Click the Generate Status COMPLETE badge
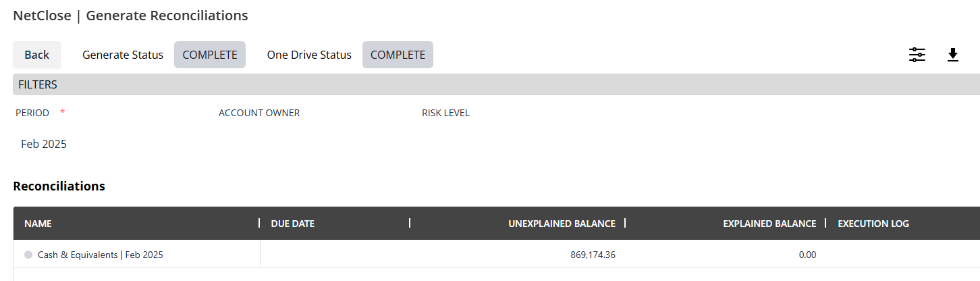 pyautogui.click(x=210, y=55)
